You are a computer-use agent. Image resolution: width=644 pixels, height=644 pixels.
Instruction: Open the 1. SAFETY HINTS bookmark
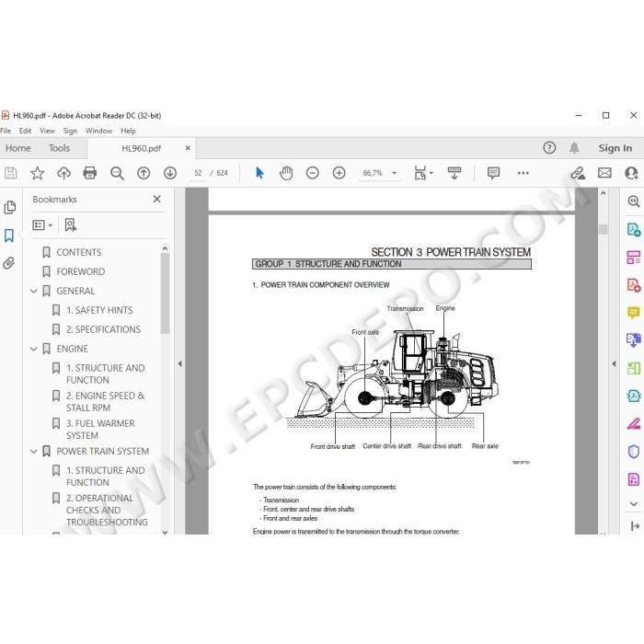click(x=99, y=311)
